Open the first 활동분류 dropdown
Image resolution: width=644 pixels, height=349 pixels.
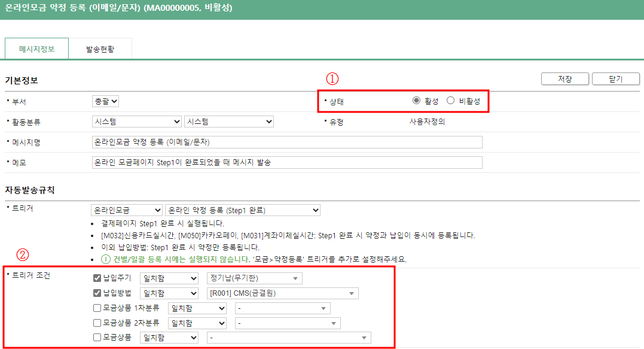pos(137,122)
